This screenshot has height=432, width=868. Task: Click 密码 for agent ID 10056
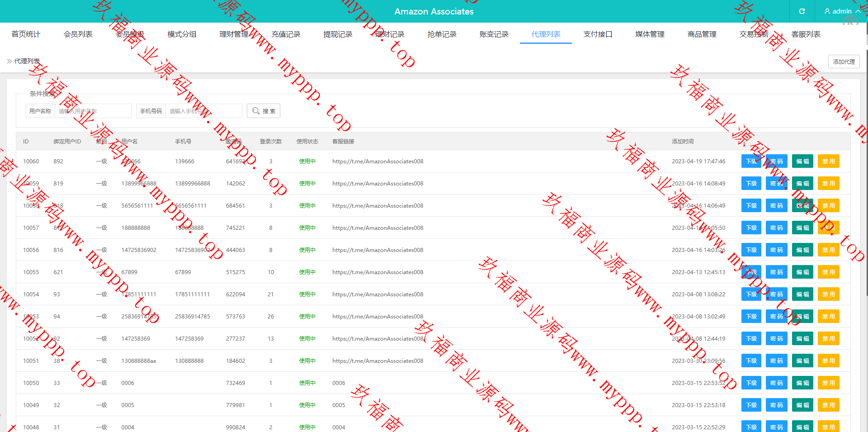[776, 250]
